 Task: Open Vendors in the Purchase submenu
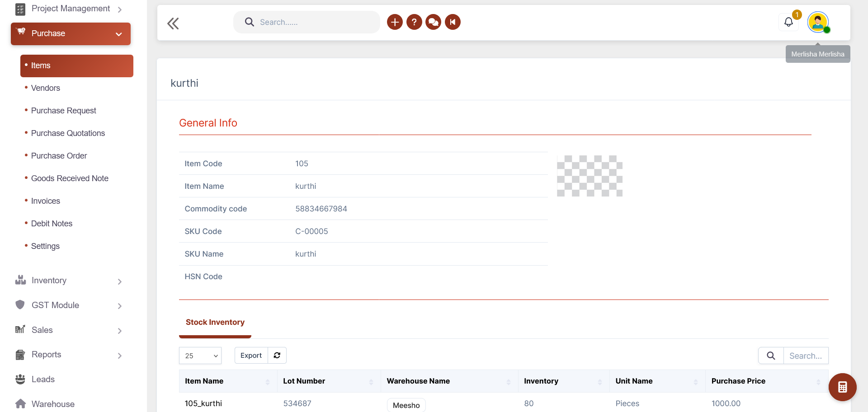pyautogui.click(x=46, y=88)
